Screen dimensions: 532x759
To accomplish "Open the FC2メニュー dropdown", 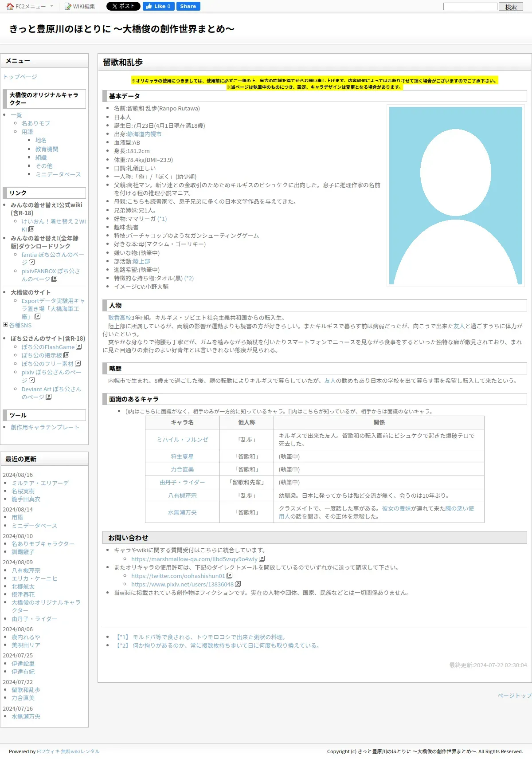I will pyautogui.click(x=30, y=6).
